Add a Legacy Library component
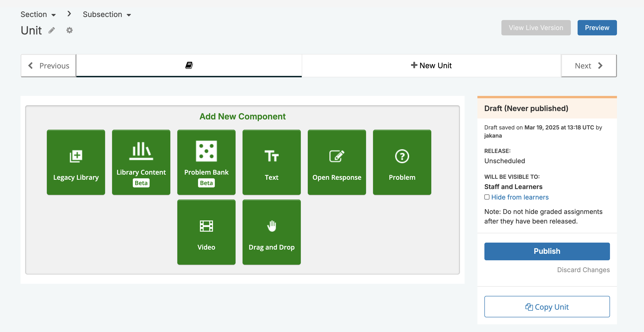This screenshot has width=644, height=332. pyautogui.click(x=76, y=162)
